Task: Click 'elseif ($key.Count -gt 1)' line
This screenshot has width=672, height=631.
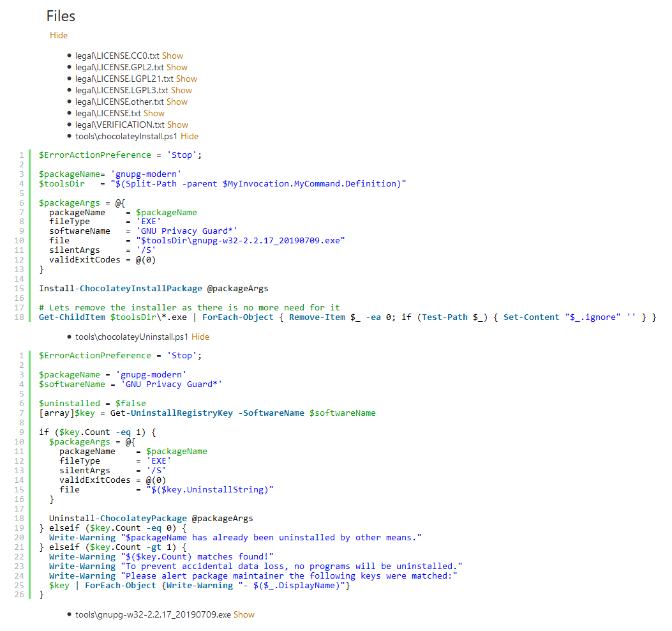Action: click(113, 547)
